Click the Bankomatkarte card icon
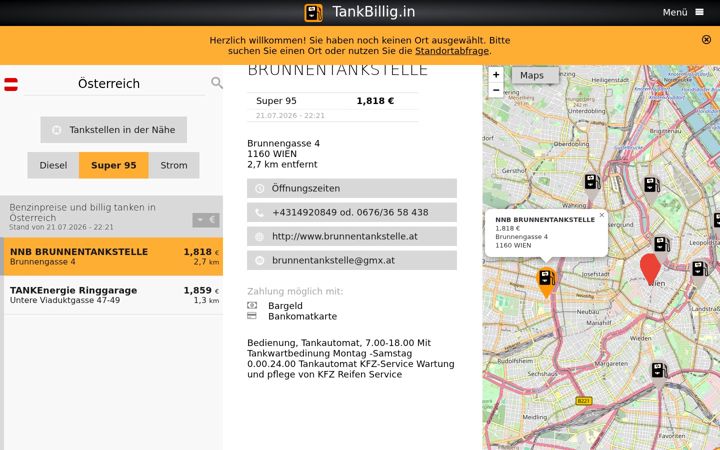This screenshot has width=720, height=450. pyautogui.click(x=252, y=315)
